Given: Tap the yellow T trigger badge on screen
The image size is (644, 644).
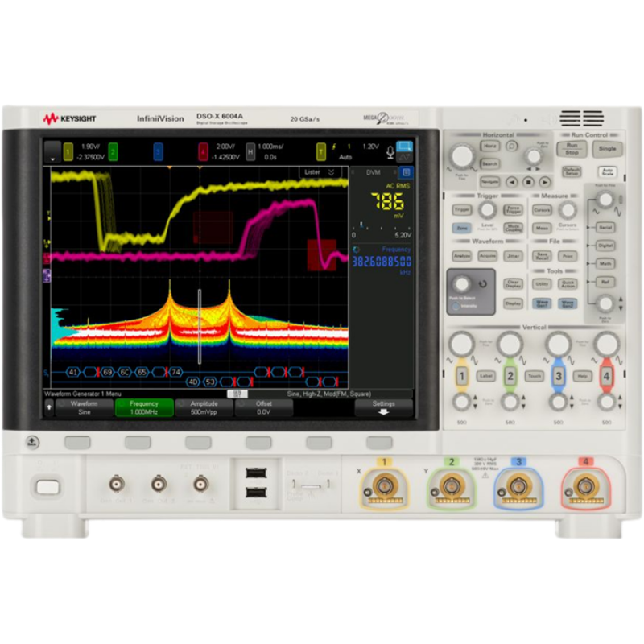Looking at the screenshot, I should tap(320, 152).
